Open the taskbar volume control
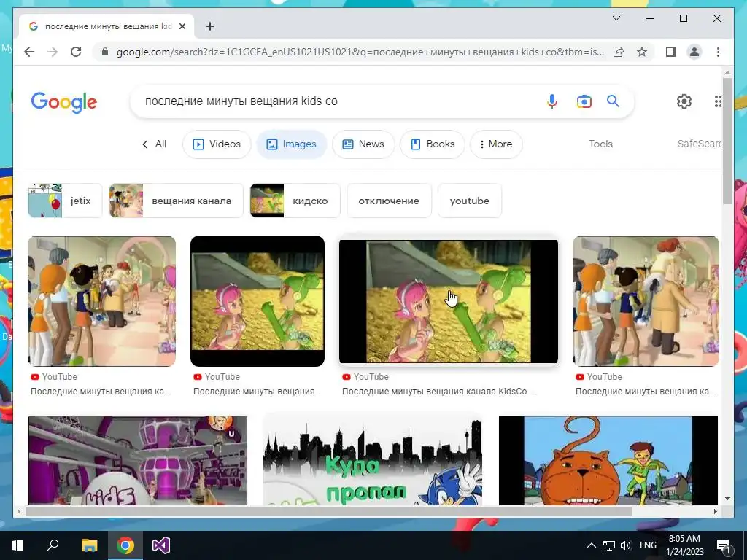The height and width of the screenshot is (560, 747). [626, 545]
